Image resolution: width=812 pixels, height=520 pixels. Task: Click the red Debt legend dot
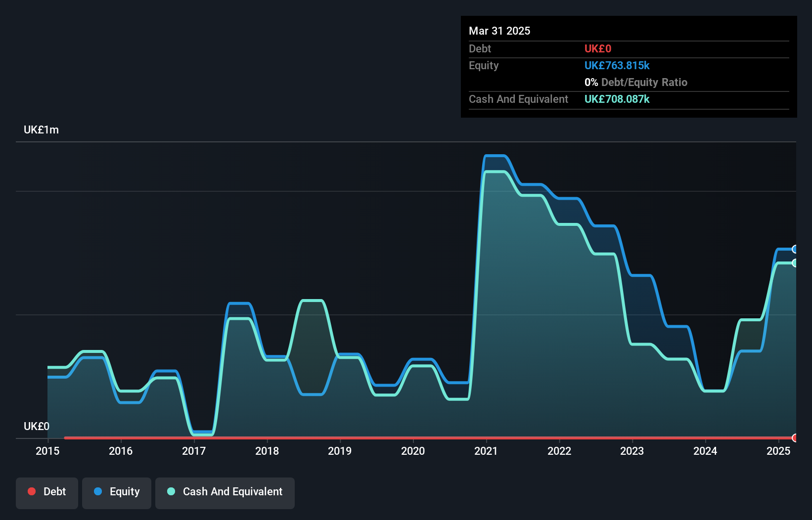point(31,491)
